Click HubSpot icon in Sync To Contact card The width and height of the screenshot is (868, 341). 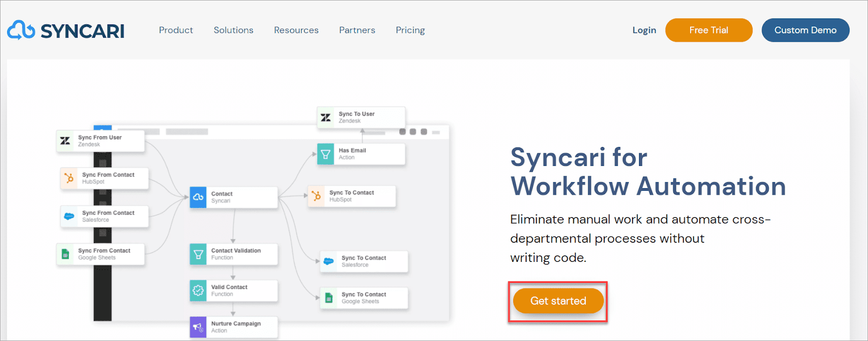pos(316,196)
